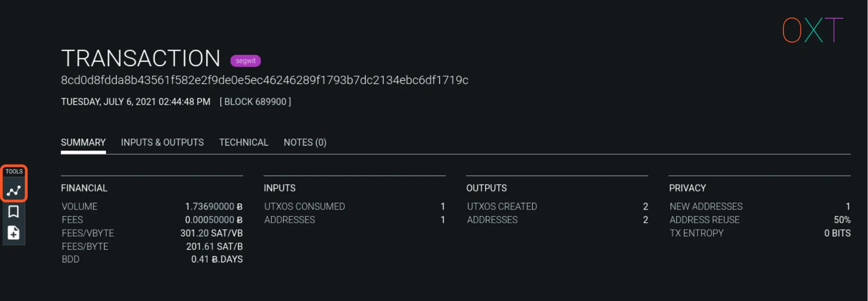Select the Summary tab

(83, 142)
